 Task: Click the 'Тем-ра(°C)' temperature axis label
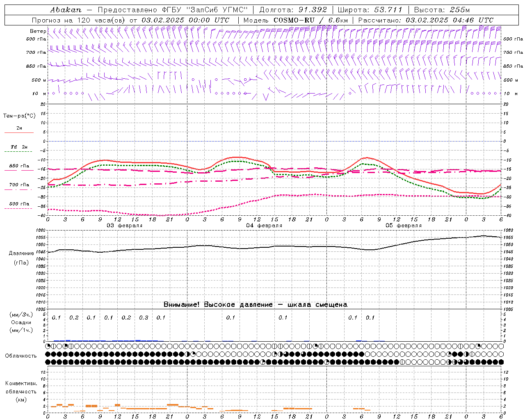19,116
